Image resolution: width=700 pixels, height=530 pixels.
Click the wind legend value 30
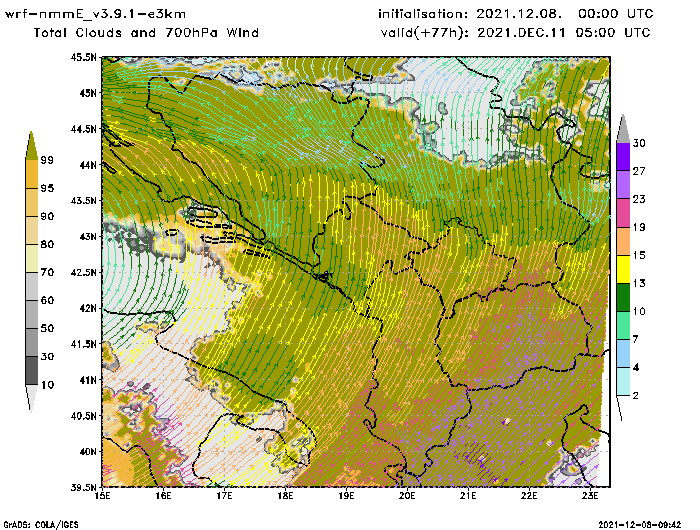click(x=639, y=143)
